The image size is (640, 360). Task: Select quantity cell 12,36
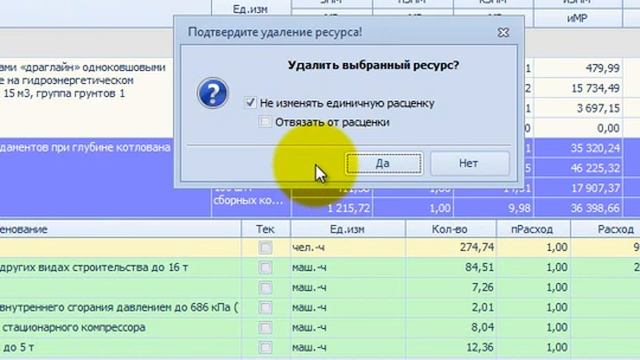tap(451, 347)
